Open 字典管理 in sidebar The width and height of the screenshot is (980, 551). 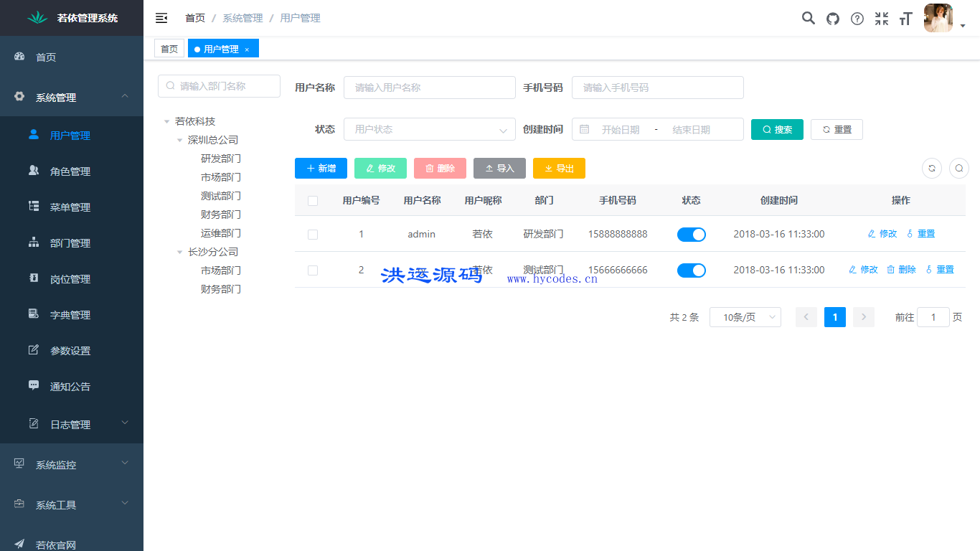tap(72, 314)
